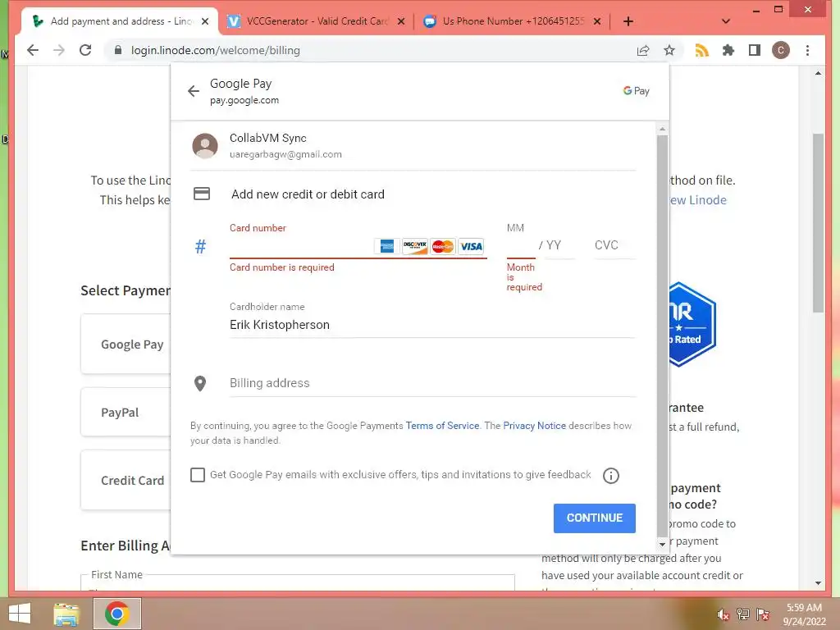
Task: Open the tab search dropdown arrow
Action: 726,21
